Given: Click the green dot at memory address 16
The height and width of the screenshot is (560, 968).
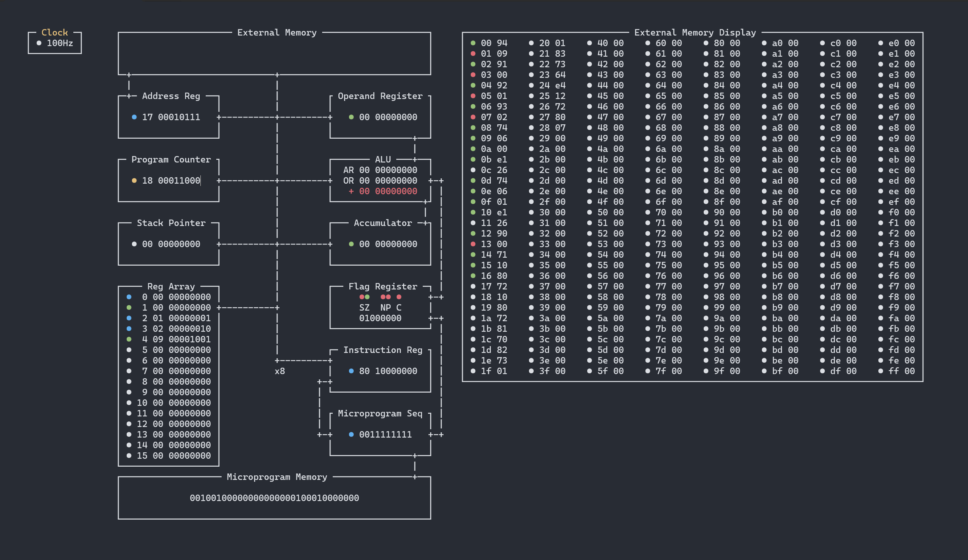Looking at the screenshot, I should (x=473, y=276).
